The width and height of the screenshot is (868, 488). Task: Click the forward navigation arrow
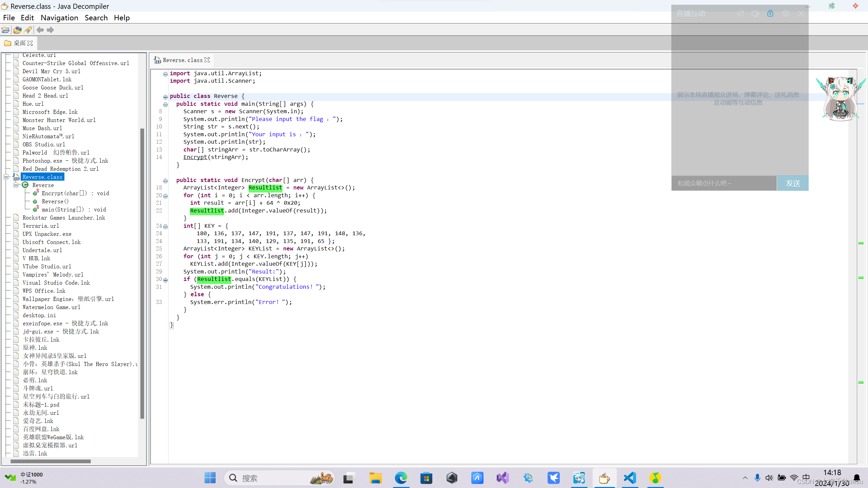(x=51, y=30)
